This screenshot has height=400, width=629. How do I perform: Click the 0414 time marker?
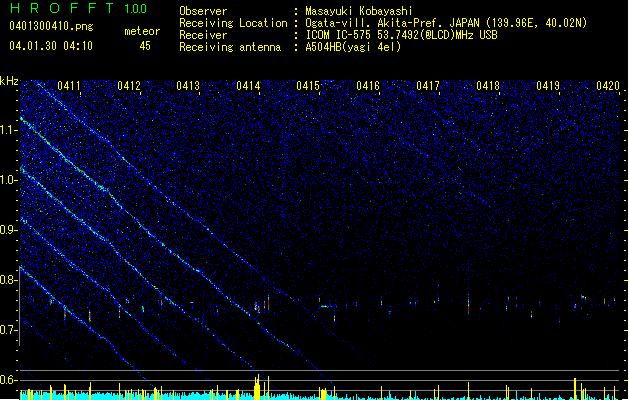tap(248, 85)
